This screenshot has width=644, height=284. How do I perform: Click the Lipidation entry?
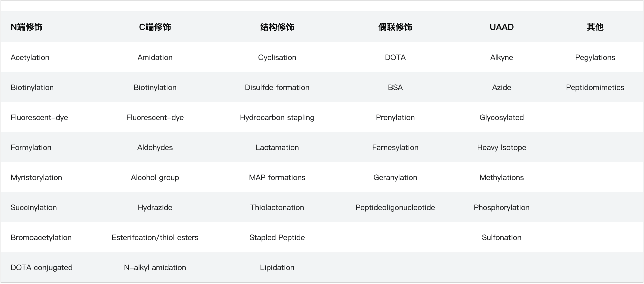(x=277, y=268)
